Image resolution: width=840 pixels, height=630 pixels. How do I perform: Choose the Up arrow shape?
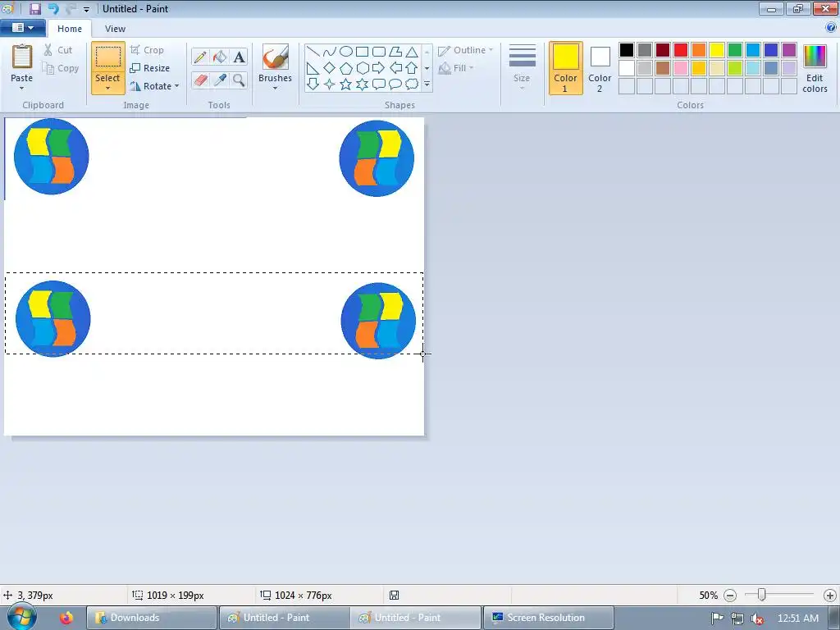(412, 68)
